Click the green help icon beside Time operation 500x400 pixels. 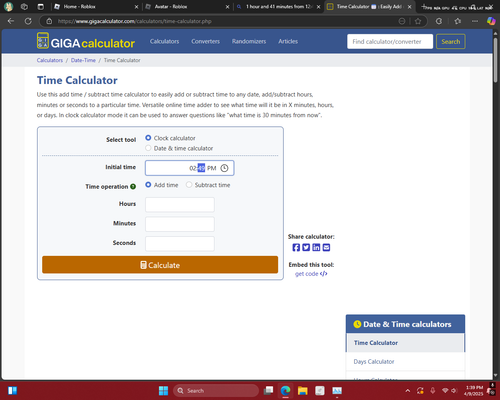(x=133, y=187)
